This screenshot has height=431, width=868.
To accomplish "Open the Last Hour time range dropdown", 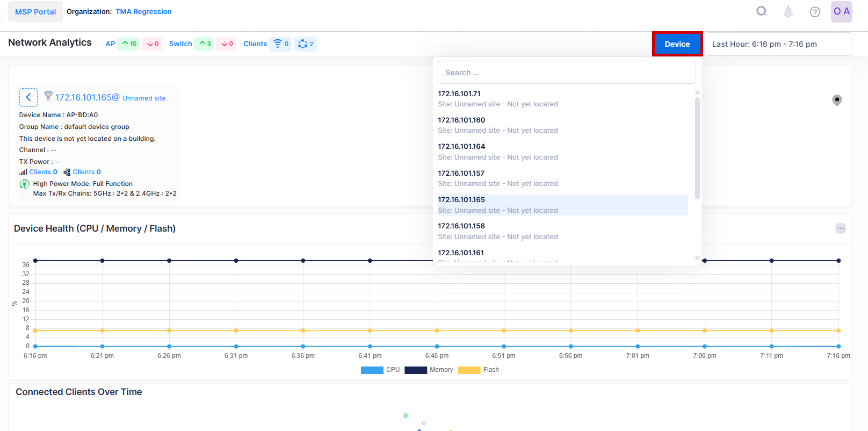I will [x=778, y=44].
